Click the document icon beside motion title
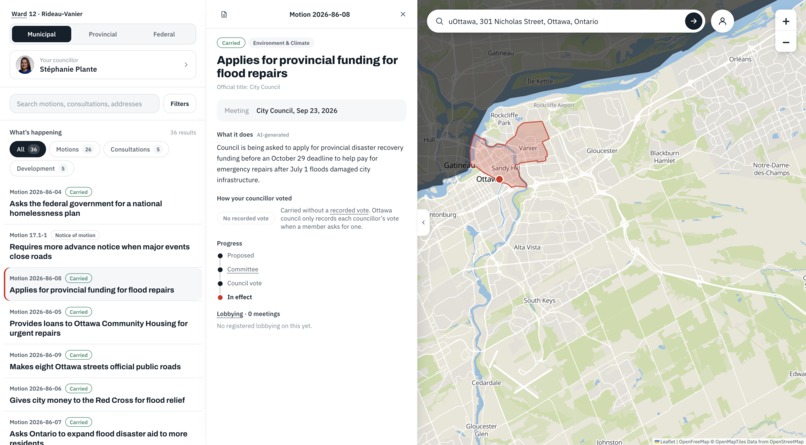Screen dimensions: 806x445 point(224,14)
